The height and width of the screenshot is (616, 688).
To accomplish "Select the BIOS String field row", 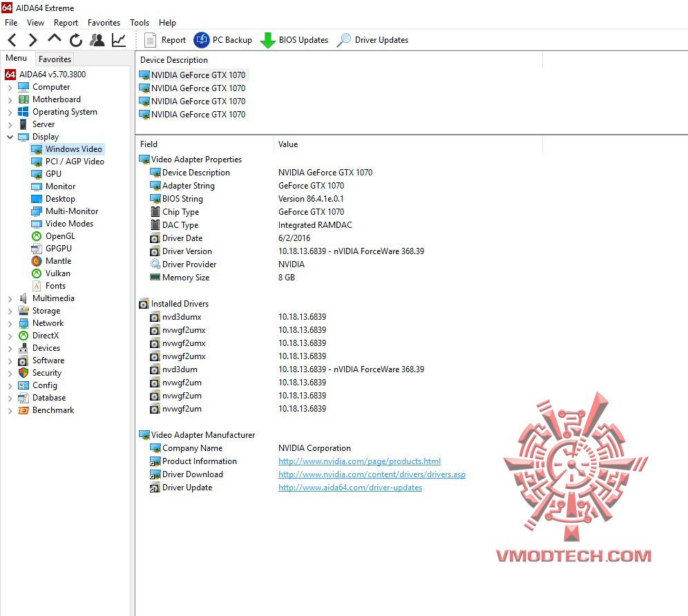I will (247, 199).
